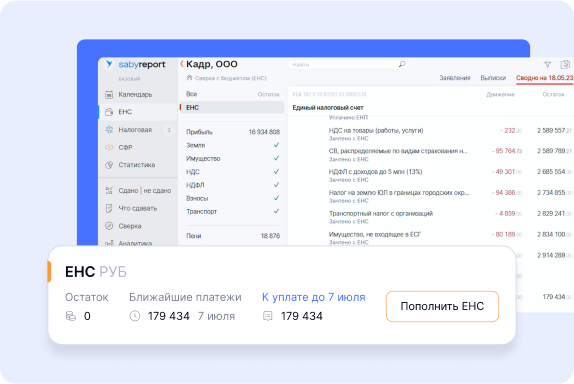Open the НДФЛ с доходов до 5 млн entry
574x384 pixels.
[375, 172]
